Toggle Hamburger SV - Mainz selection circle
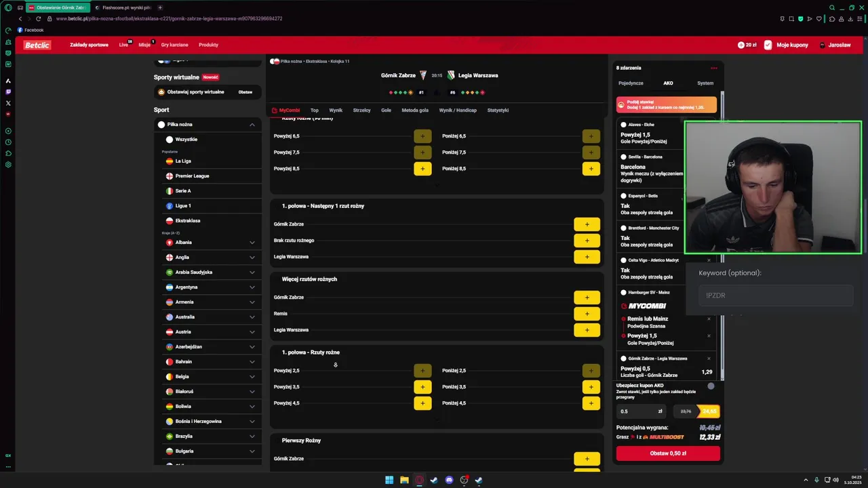The width and height of the screenshot is (868, 488). [623, 292]
